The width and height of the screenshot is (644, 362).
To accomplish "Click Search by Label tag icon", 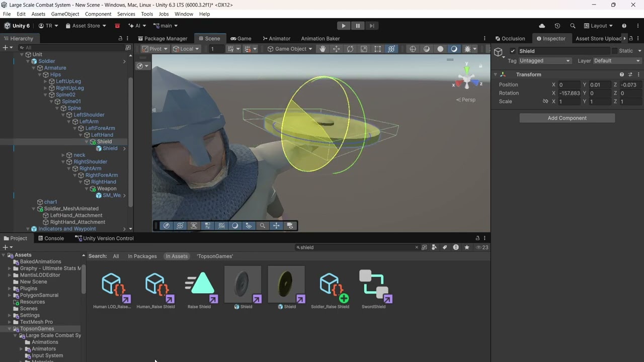I will click(445, 247).
